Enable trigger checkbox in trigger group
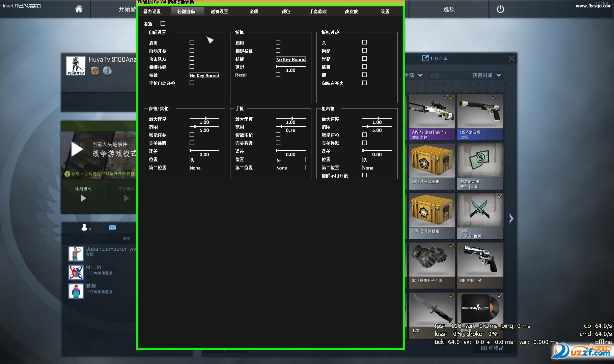The width and height of the screenshot is (614, 364). [278, 42]
